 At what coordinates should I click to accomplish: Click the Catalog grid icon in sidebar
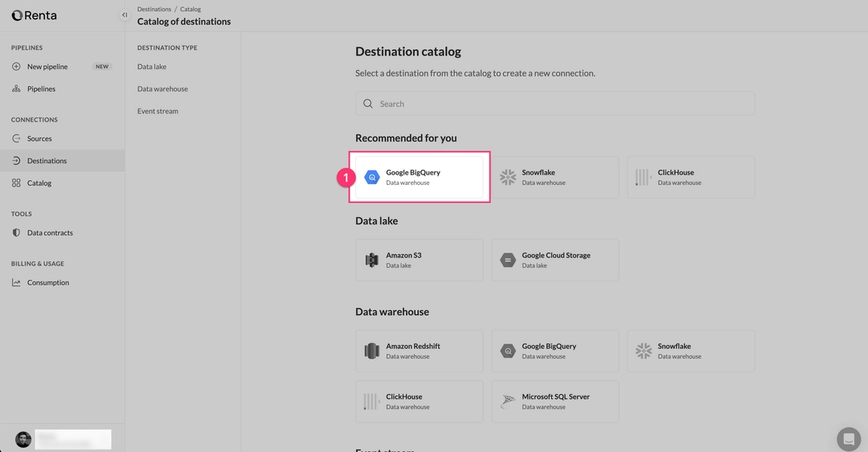16,183
